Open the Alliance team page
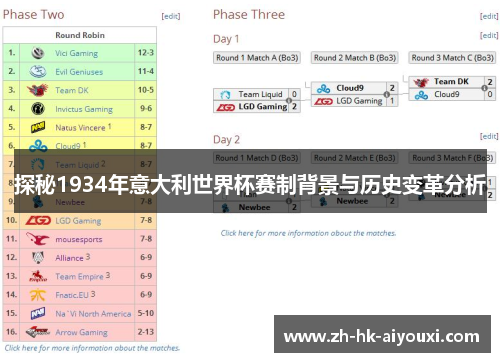 pos(69,258)
